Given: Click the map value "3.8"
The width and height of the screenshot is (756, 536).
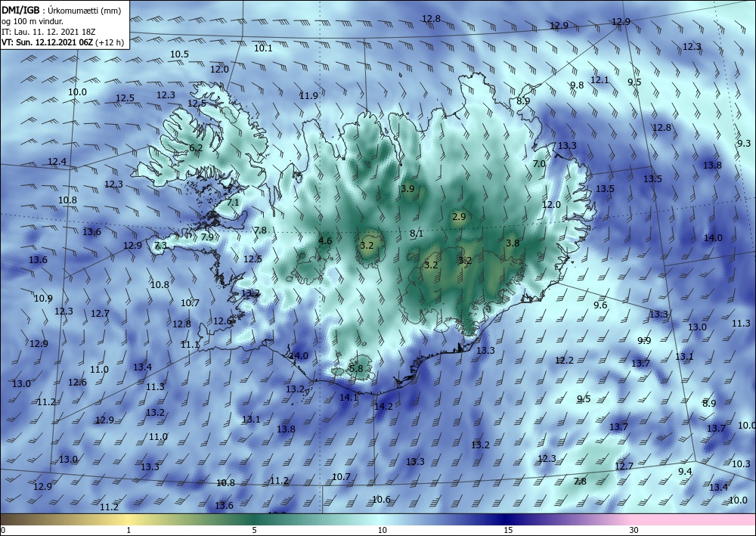Looking at the screenshot, I should point(513,243).
